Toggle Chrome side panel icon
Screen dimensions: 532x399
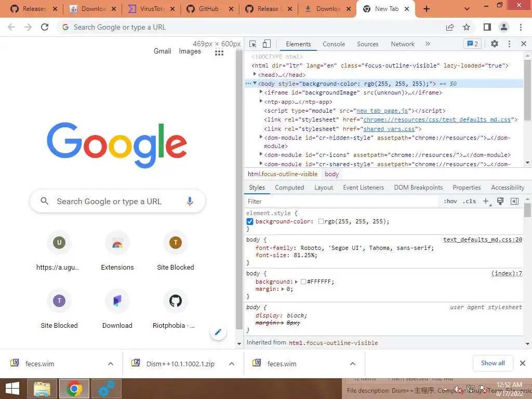487,27
